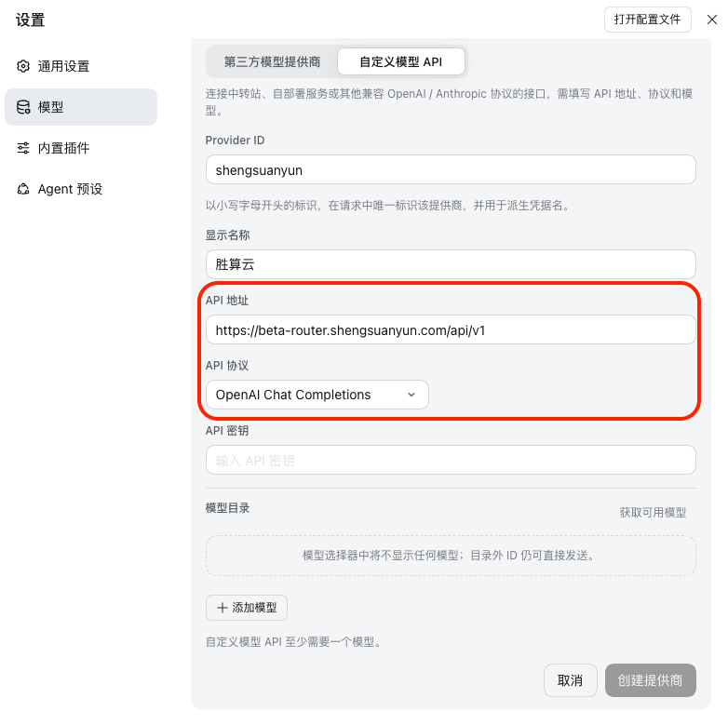Click the API 地址 URL field
This screenshot has height=725, width=728.
(x=451, y=330)
